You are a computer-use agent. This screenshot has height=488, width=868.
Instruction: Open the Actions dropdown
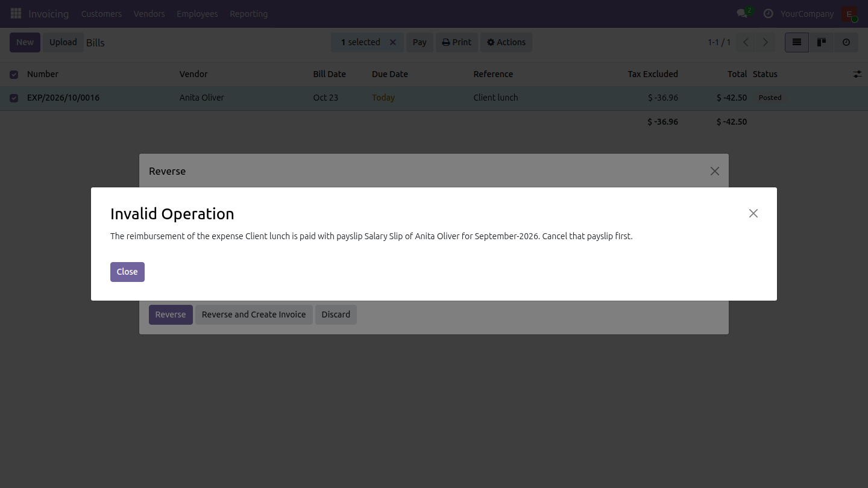506,42
